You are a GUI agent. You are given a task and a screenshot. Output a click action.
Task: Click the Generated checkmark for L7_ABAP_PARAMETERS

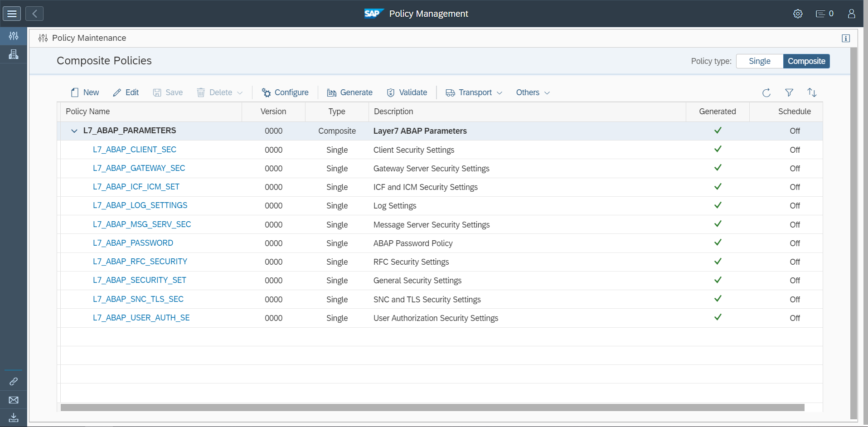(x=718, y=130)
